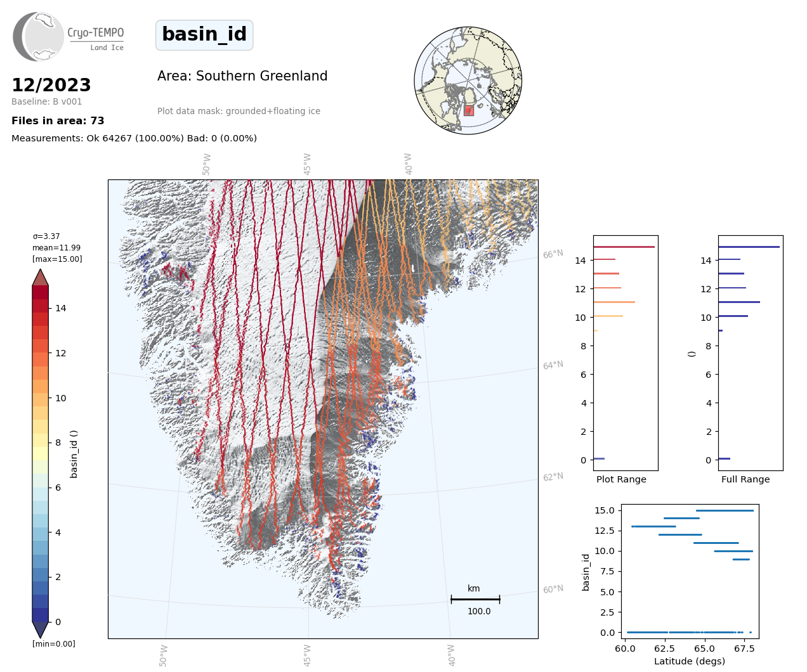Select the dark blue colorbar segment at 0
807x672 pixels.
tap(40, 615)
